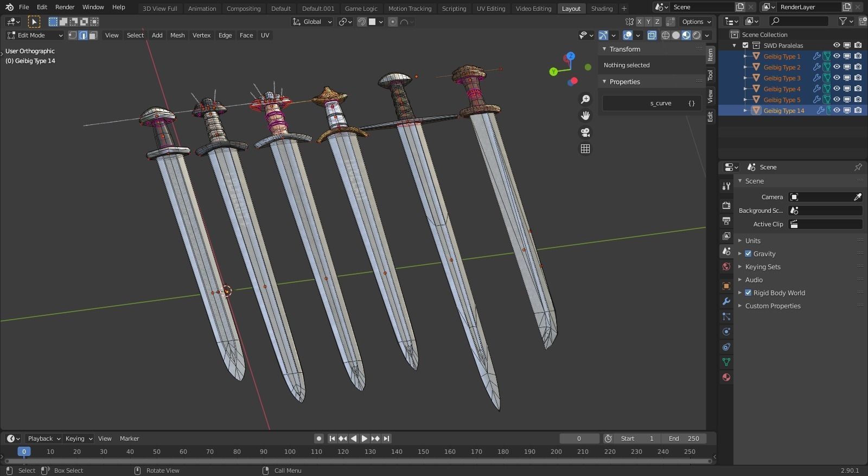Viewport: 868px width, 476px height.
Task: Toggle Rigid Body World checkbox
Action: (748, 293)
